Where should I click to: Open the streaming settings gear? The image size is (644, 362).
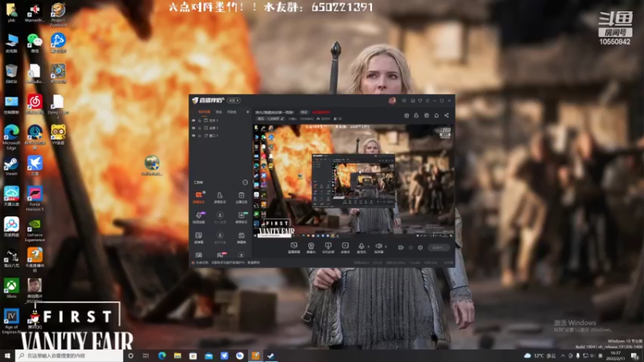coord(420,248)
